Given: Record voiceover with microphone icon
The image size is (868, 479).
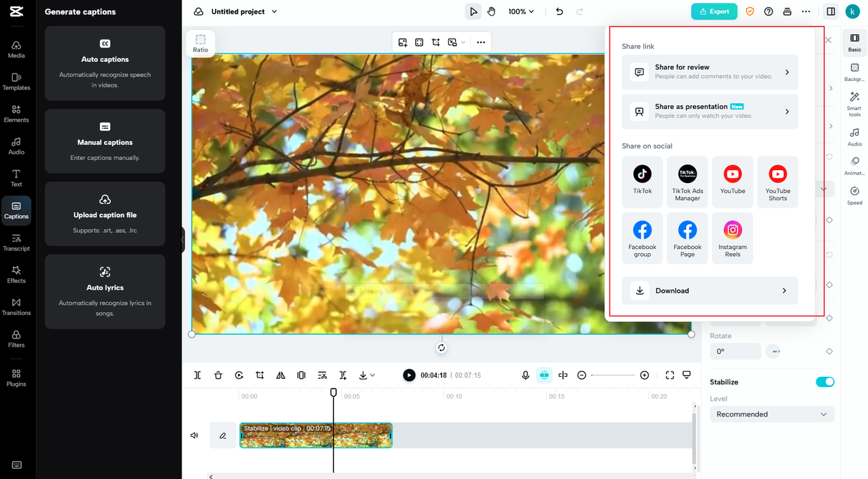Looking at the screenshot, I should tap(525, 375).
